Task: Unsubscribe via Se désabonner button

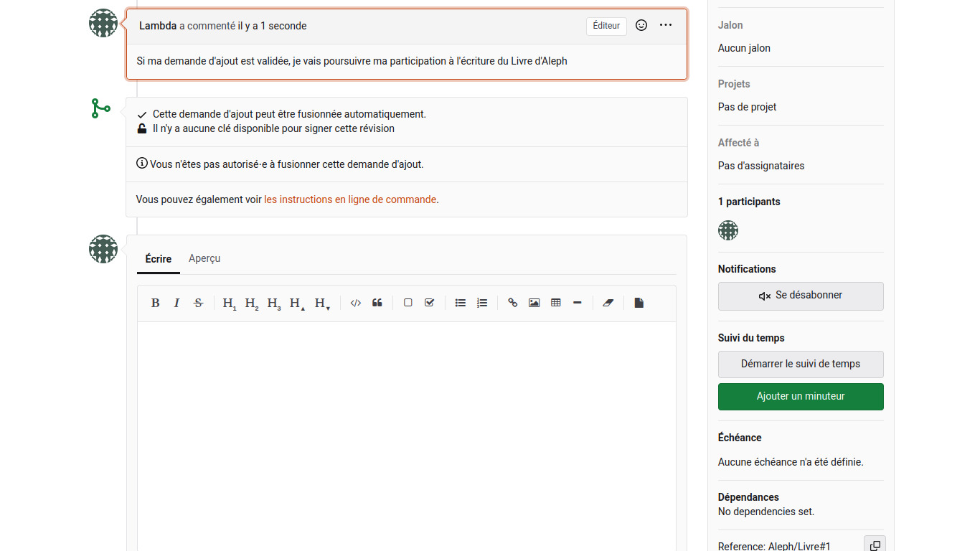Action: click(801, 296)
